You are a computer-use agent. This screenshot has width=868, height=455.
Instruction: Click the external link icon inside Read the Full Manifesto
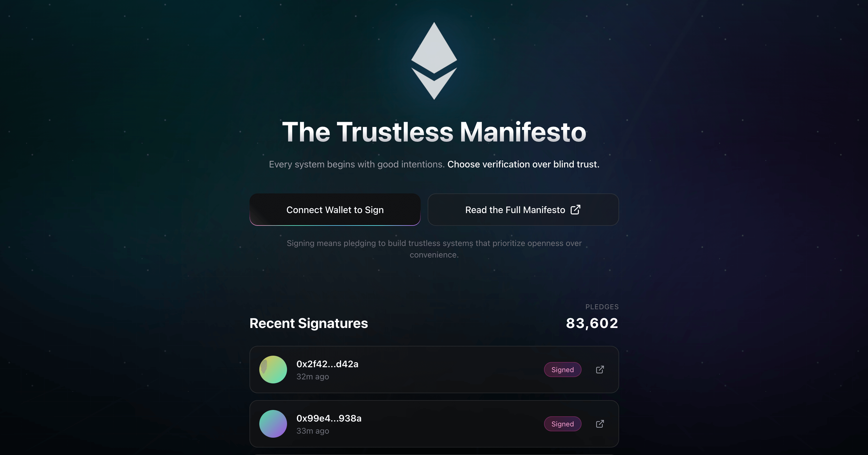(575, 210)
